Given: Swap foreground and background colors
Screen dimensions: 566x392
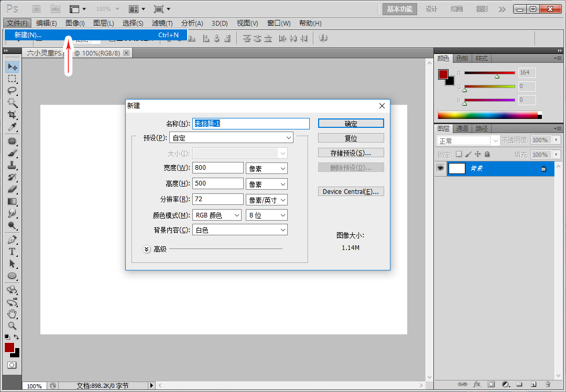Looking at the screenshot, I should pos(16,337).
